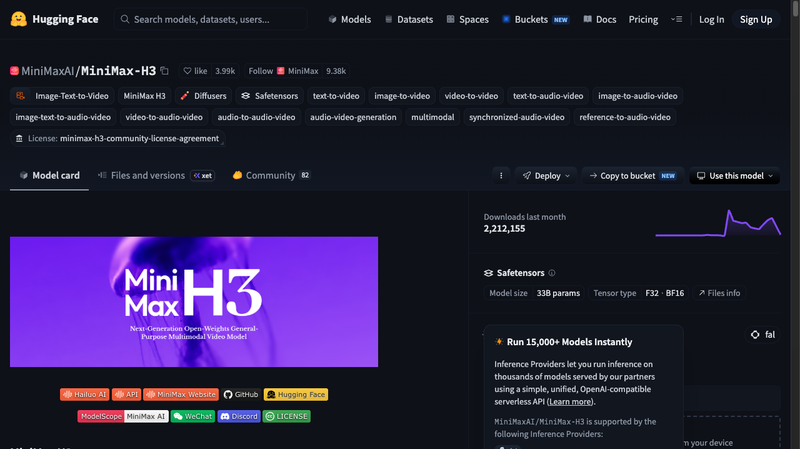
Task: Switch to the Community tab
Action: click(271, 176)
